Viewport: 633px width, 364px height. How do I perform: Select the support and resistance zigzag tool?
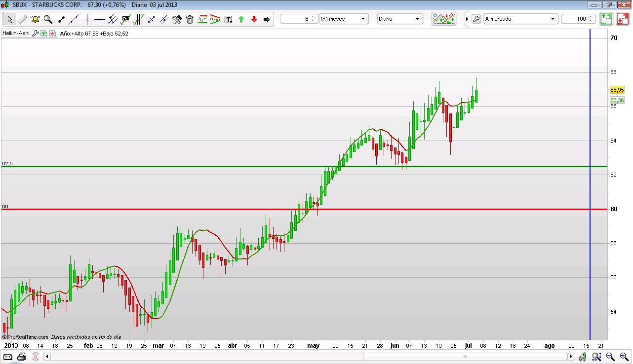click(x=202, y=19)
